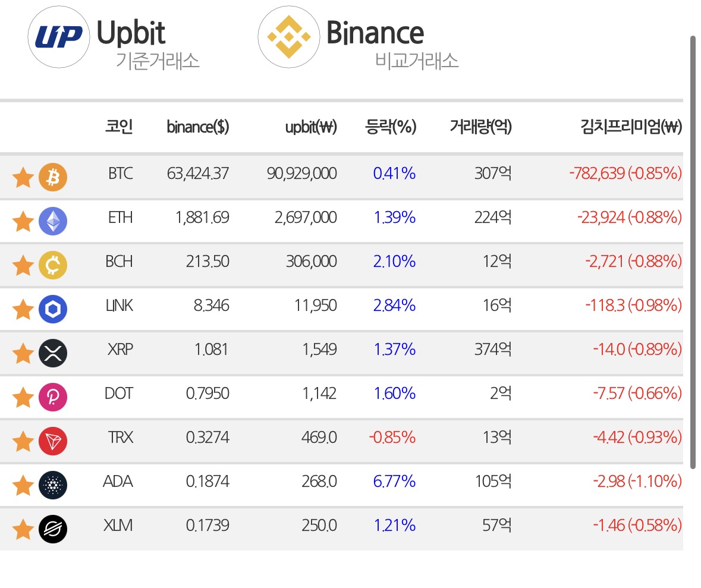Select the Binance 비교거래소 label
This screenshot has width=701, height=588.
(417, 61)
